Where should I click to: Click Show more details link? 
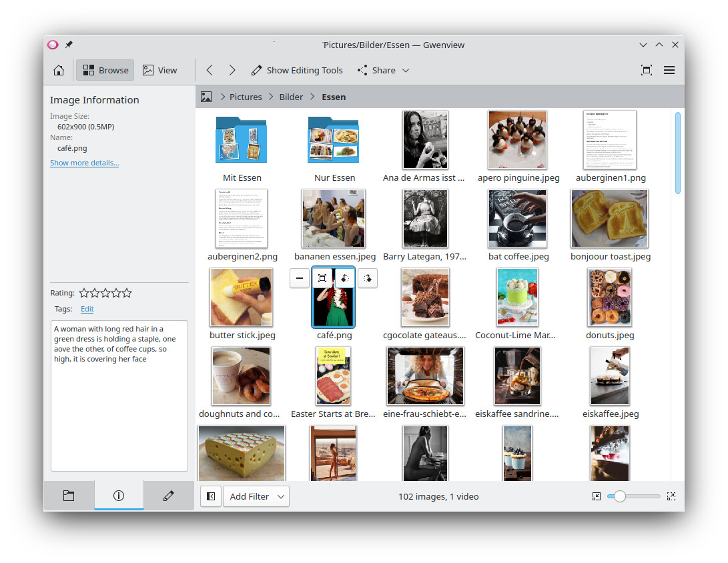(x=84, y=163)
